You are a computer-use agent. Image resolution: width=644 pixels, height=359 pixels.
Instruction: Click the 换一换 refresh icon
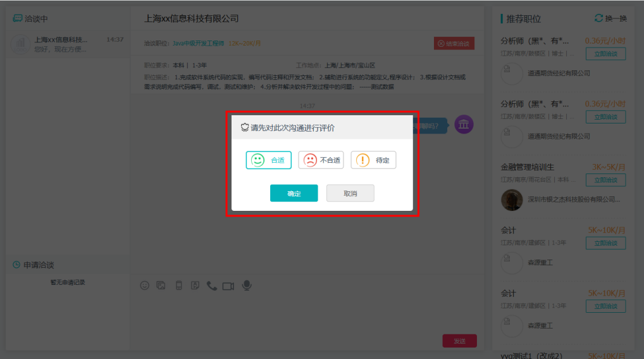point(598,18)
